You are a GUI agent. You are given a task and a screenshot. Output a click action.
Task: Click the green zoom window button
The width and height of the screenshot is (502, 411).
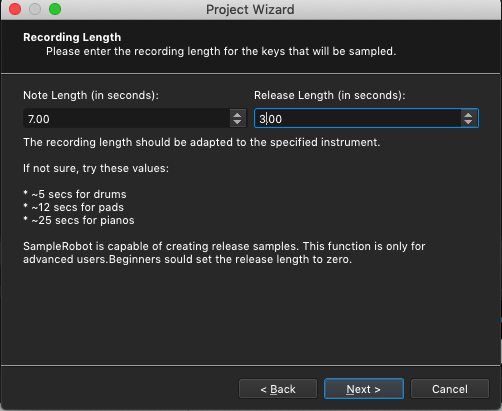click(x=55, y=9)
